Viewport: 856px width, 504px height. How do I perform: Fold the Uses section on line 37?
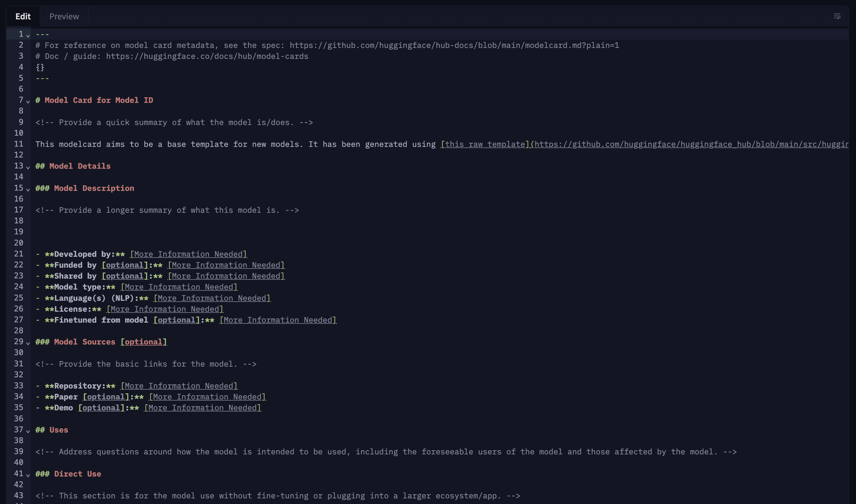(28, 431)
